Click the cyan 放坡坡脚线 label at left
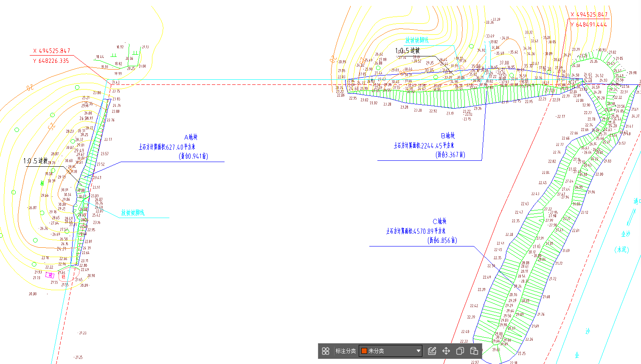Image resolution: width=641 pixels, height=364 pixels. tap(133, 213)
